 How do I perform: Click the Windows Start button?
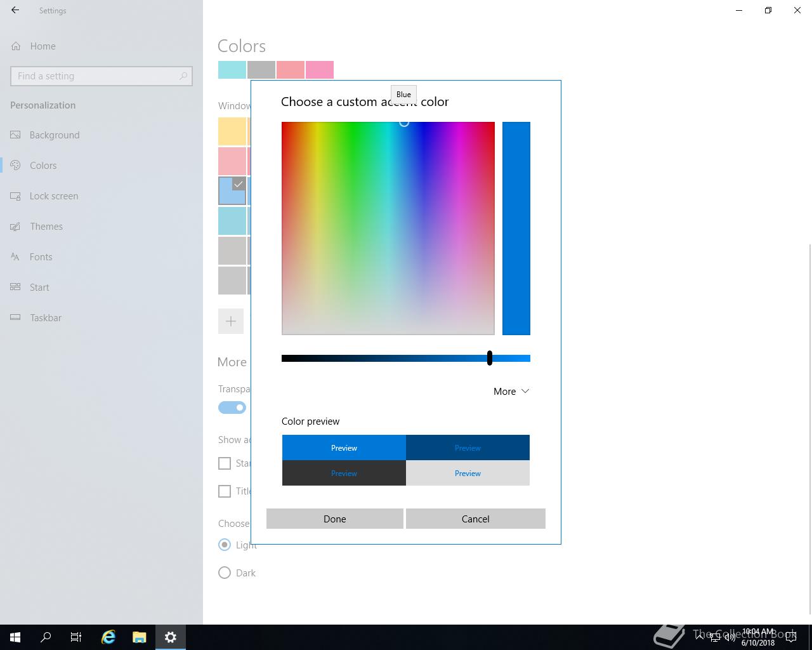(x=15, y=637)
